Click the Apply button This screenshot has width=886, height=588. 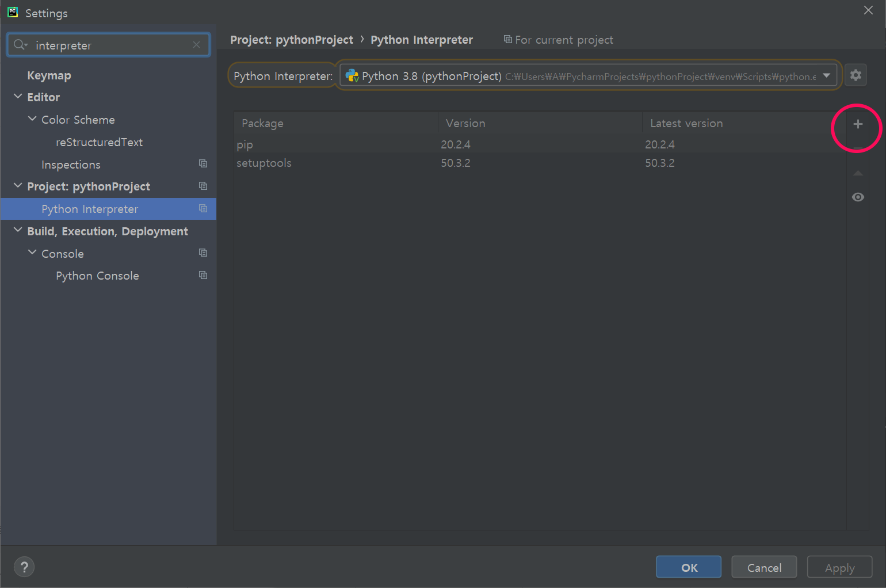point(839,567)
